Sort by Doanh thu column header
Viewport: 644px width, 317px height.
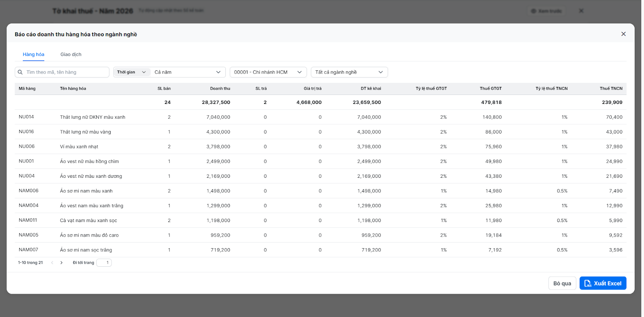point(220,89)
